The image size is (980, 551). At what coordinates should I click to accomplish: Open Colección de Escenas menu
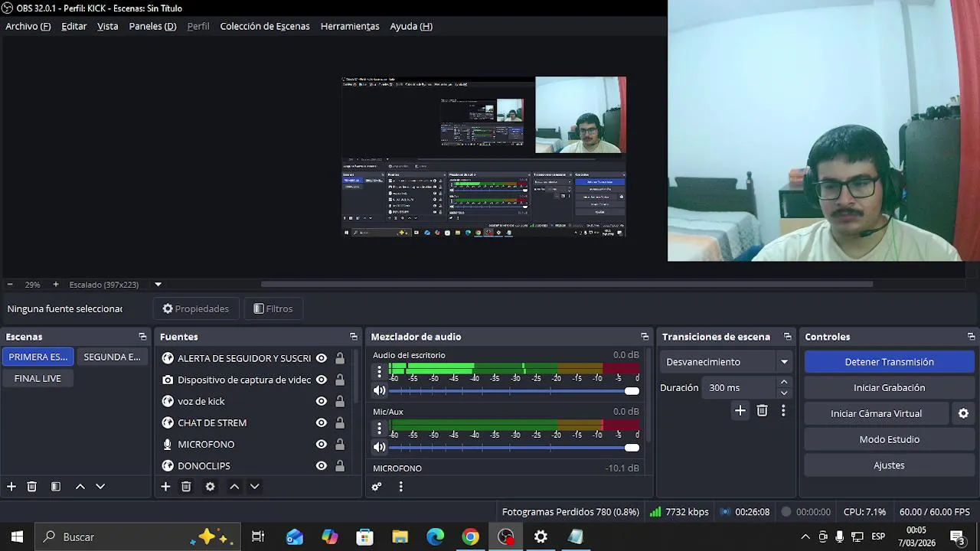265,26
